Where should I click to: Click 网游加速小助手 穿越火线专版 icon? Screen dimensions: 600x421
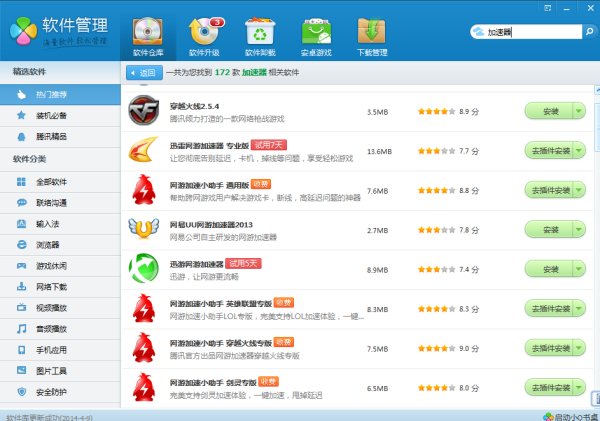tap(143, 348)
